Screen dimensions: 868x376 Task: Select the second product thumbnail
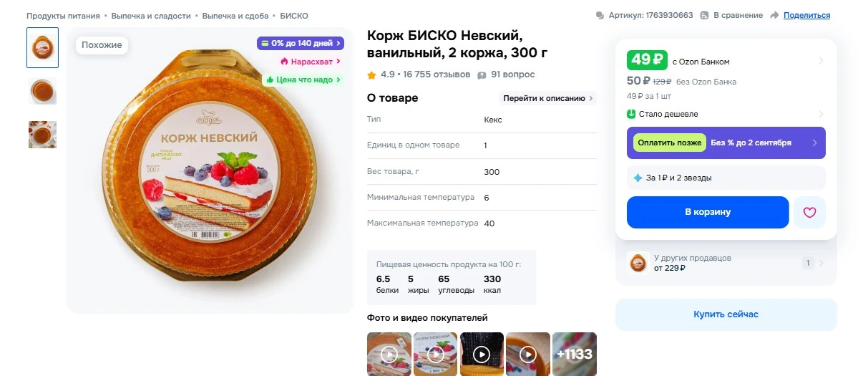[42, 91]
